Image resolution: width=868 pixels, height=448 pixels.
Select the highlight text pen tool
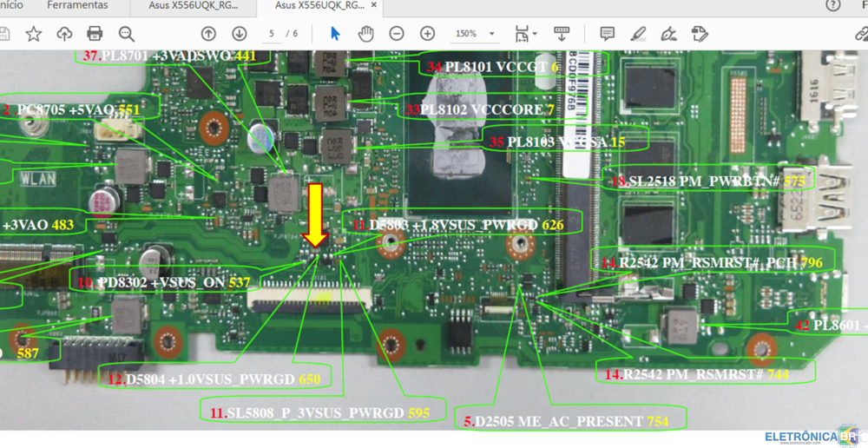pyautogui.click(x=638, y=34)
